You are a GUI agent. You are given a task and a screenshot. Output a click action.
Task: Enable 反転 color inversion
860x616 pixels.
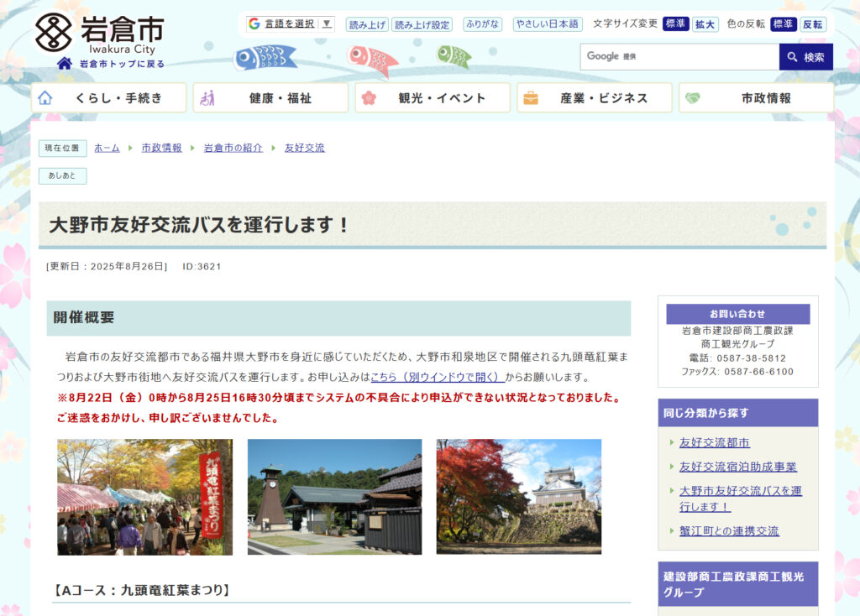[813, 24]
